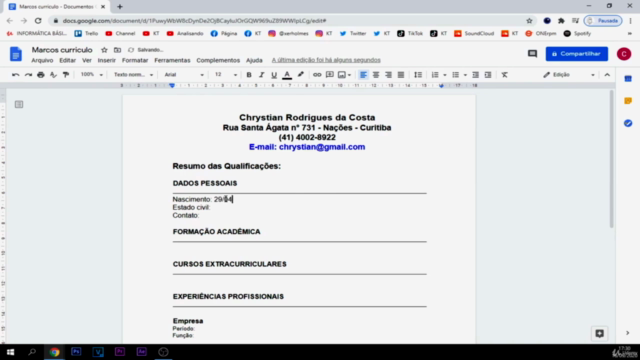Screen dimensions: 640x360
Task: Apply a bulleted list
Action: click(456, 75)
